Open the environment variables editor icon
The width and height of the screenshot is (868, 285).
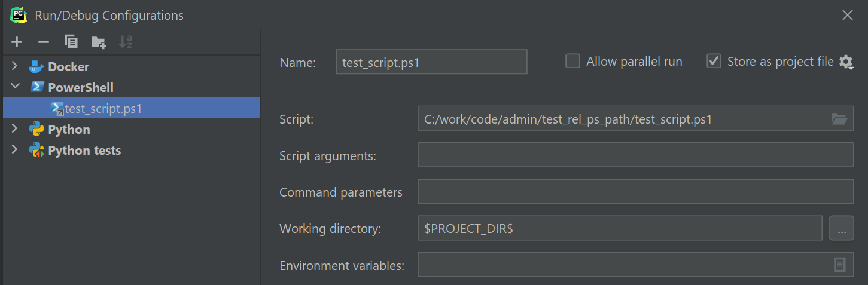[x=840, y=265]
